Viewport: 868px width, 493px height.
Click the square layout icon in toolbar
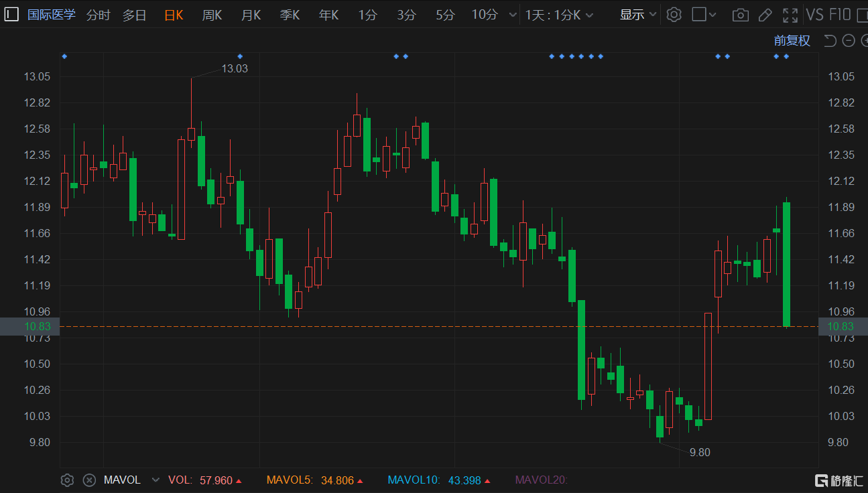click(x=699, y=15)
